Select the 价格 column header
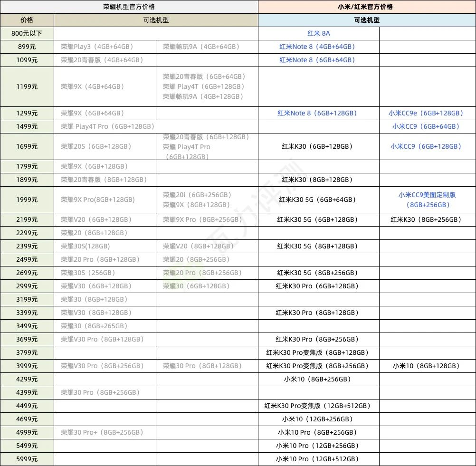The width and height of the screenshot is (476, 466). [27, 20]
